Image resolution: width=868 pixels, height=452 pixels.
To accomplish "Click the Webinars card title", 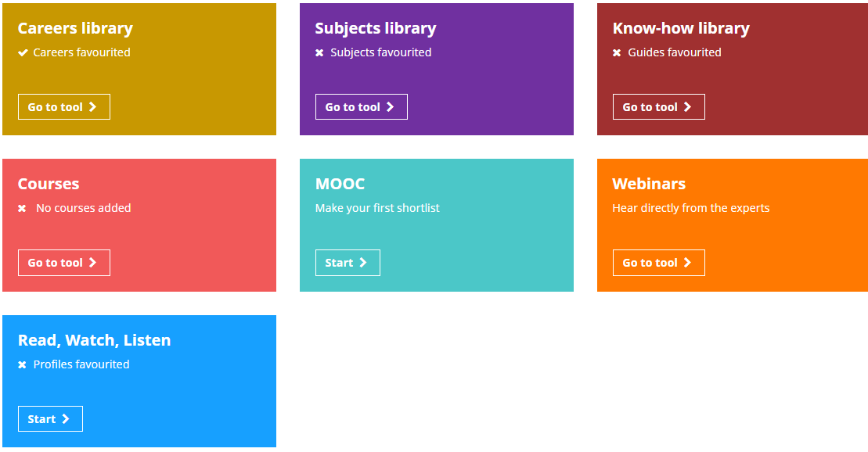I will click(x=649, y=184).
